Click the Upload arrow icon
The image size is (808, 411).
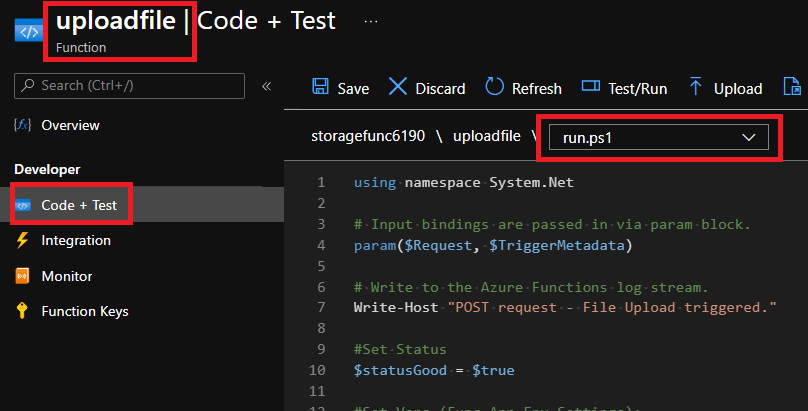point(695,86)
